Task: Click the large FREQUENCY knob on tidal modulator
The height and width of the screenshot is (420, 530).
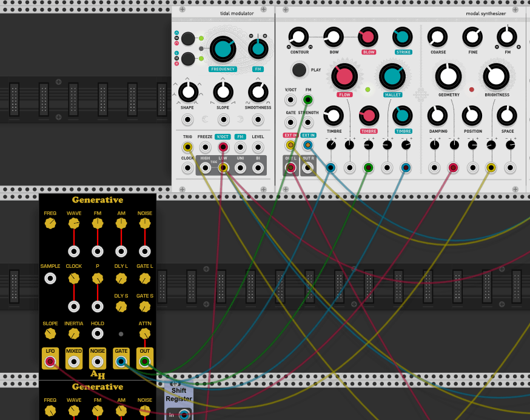Action: point(223,49)
